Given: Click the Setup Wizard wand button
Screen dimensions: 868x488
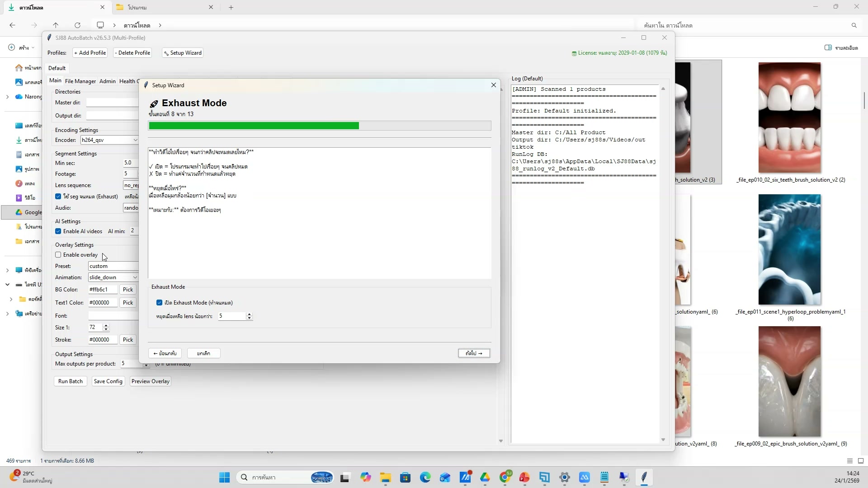Looking at the screenshot, I should [x=183, y=53].
